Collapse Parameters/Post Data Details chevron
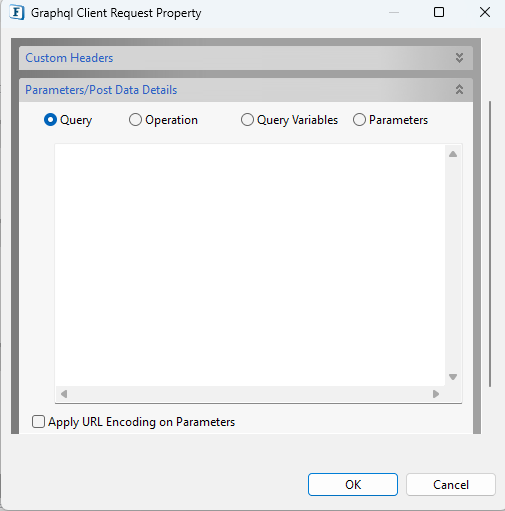The image size is (505, 511). point(459,89)
